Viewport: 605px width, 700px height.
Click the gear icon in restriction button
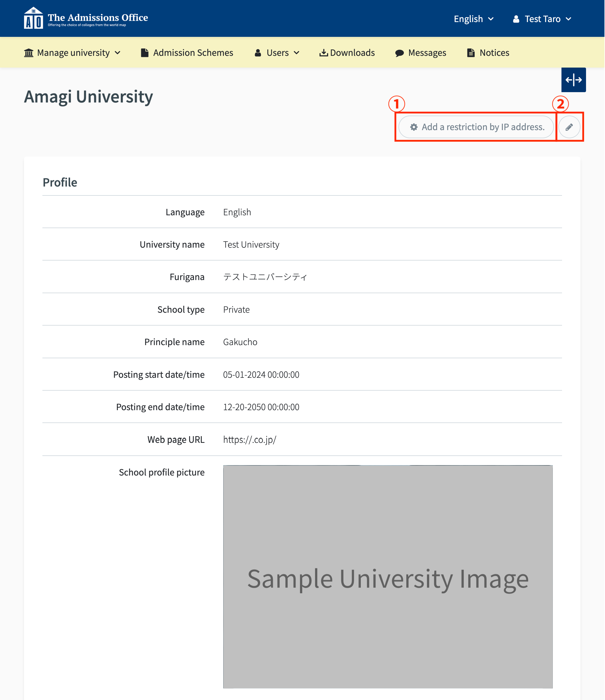point(414,127)
